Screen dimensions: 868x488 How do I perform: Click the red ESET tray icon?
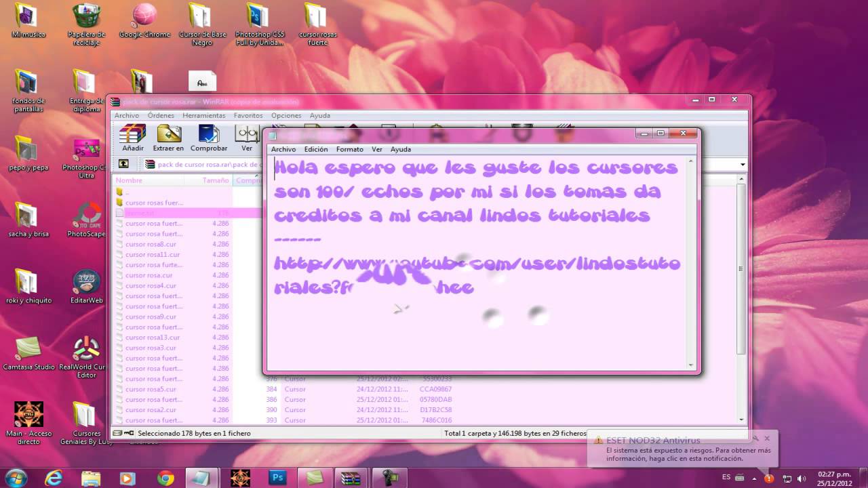point(769,478)
